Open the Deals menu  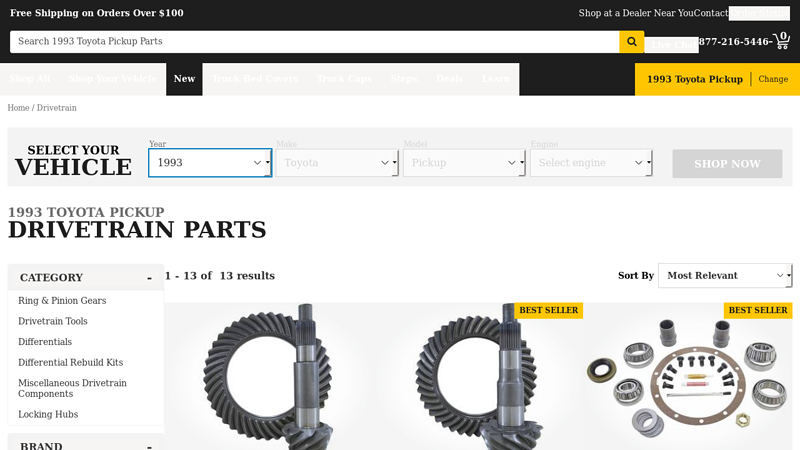point(449,79)
